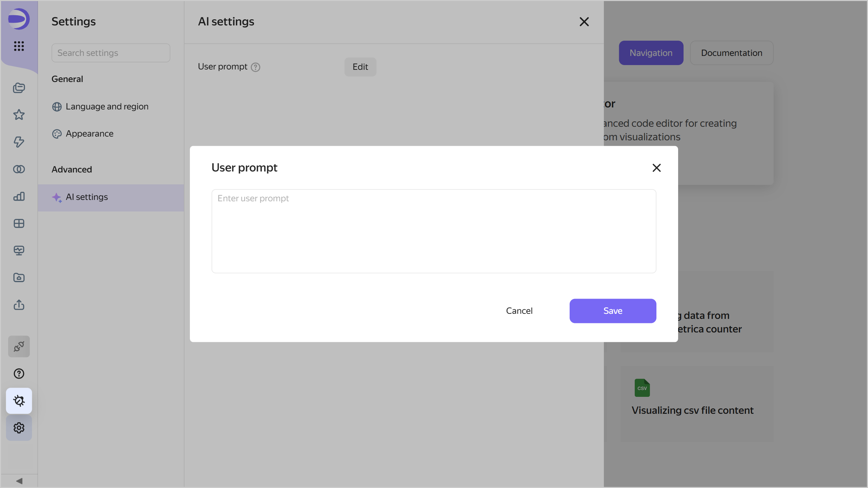Open the favorites star icon

(x=19, y=115)
